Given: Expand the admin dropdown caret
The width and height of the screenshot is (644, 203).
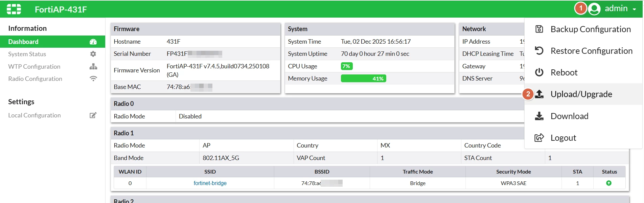Looking at the screenshot, I should [x=635, y=9].
